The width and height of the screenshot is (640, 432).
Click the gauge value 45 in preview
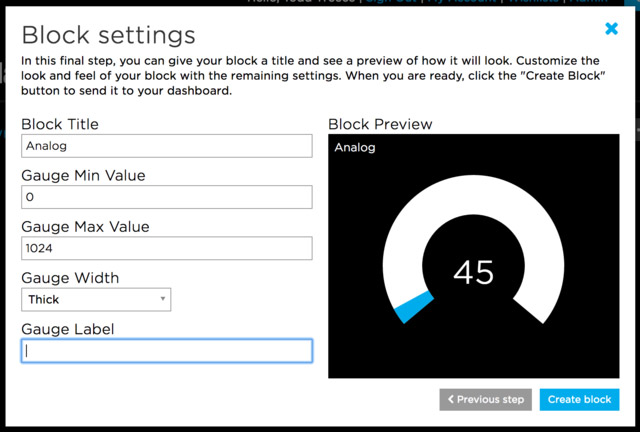[x=473, y=272]
